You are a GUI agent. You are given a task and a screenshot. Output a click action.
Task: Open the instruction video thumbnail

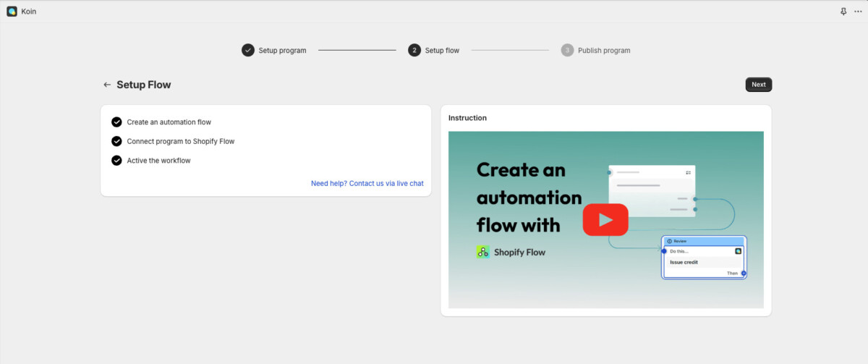point(606,220)
